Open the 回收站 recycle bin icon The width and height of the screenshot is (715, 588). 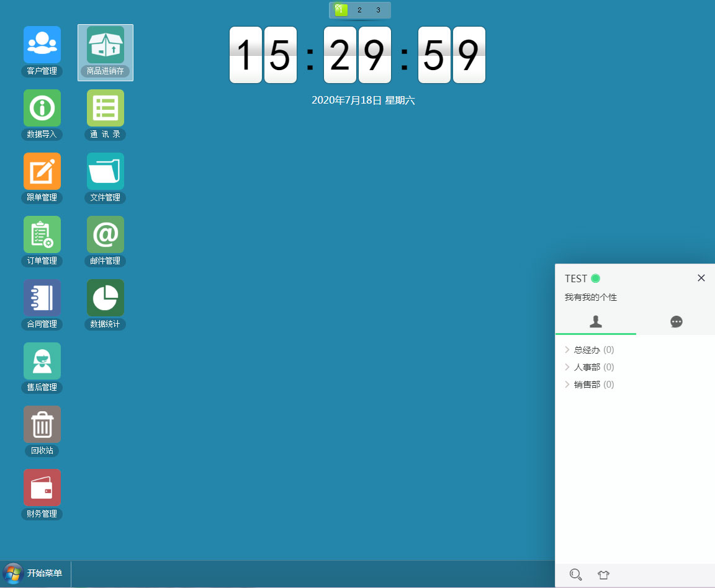click(x=42, y=424)
